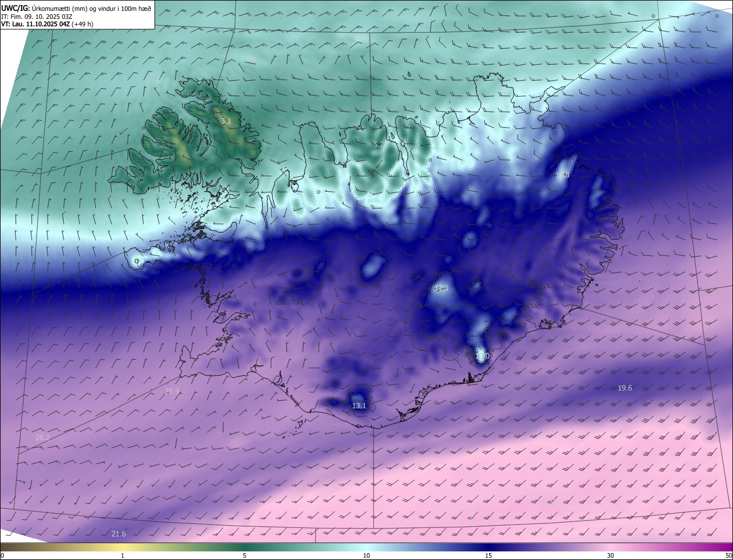Click the 13.1 value near the south coast
The height and width of the screenshot is (560, 733).
[358, 406]
